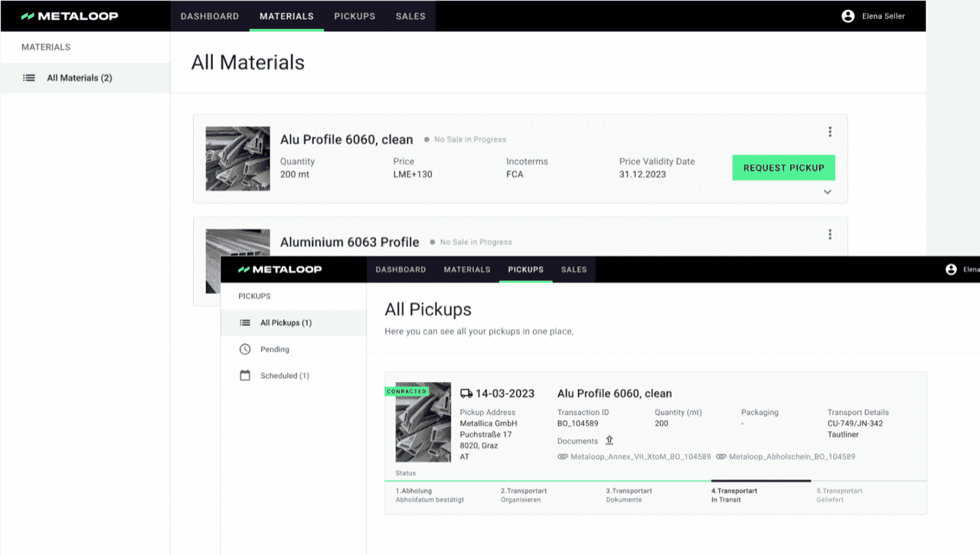The height and width of the screenshot is (555, 980).
Task: Select All Pickups (1) in sidebar
Action: [x=293, y=323]
